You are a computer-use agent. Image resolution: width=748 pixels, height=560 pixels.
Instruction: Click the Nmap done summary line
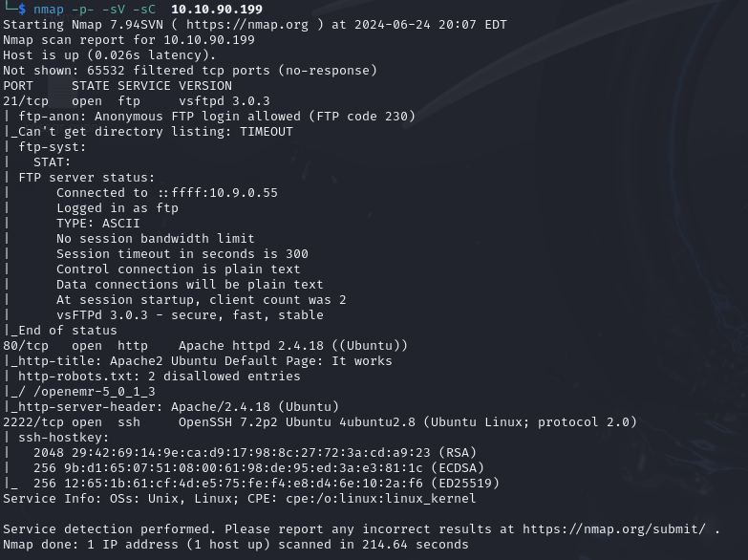pyautogui.click(x=236, y=545)
